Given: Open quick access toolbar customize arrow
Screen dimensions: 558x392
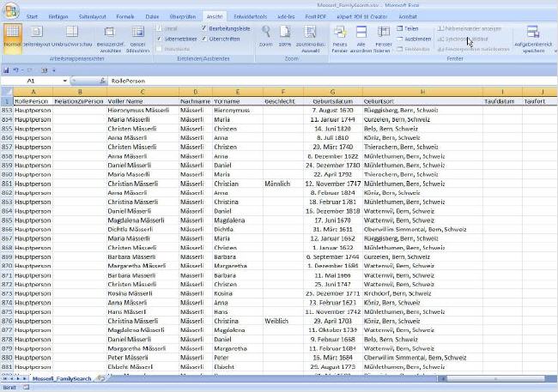Looking at the screenshot, I should tap(54, 70).
